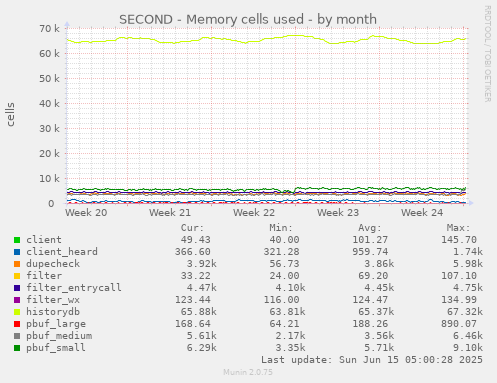This screenshot has width=497, height=383.
Task: Click the Week 22 axis label
Action: point(254,213)
